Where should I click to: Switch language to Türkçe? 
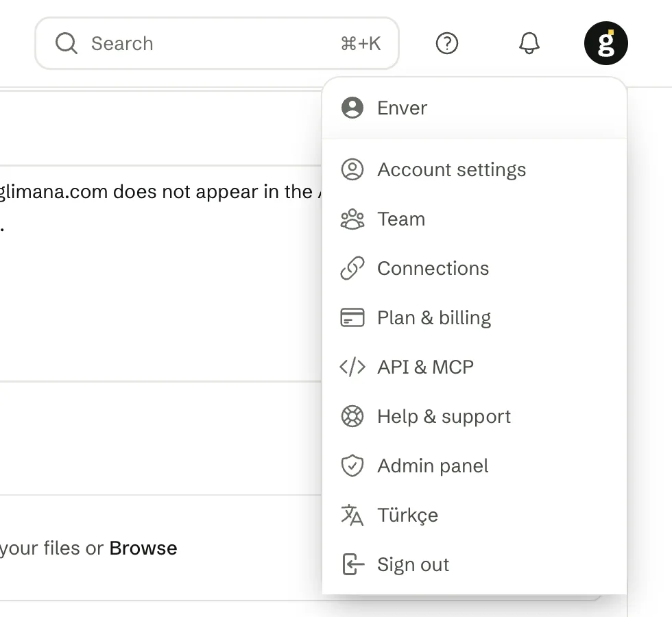click(475, 515)
